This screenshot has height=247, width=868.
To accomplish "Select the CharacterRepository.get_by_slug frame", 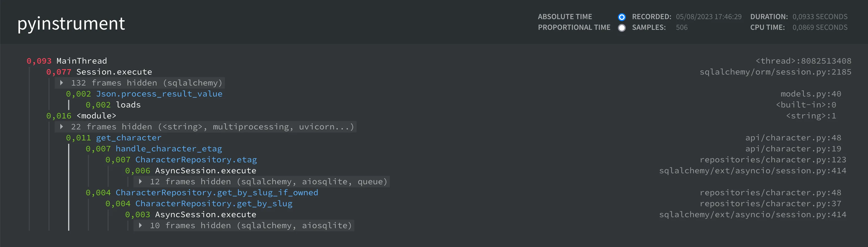I will pyautogui.click(x=214, y=203).
